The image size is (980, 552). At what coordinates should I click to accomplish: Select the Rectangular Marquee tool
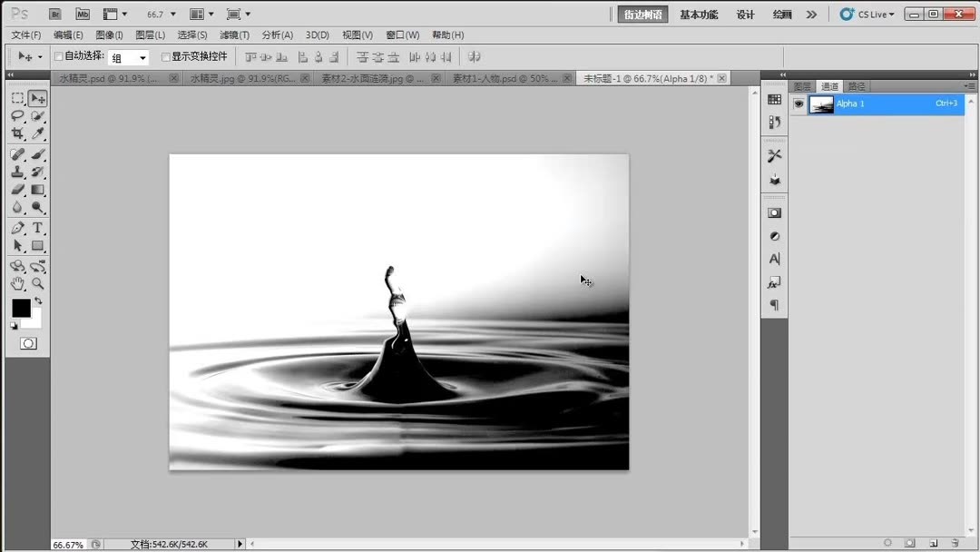(x=18, y=98)
